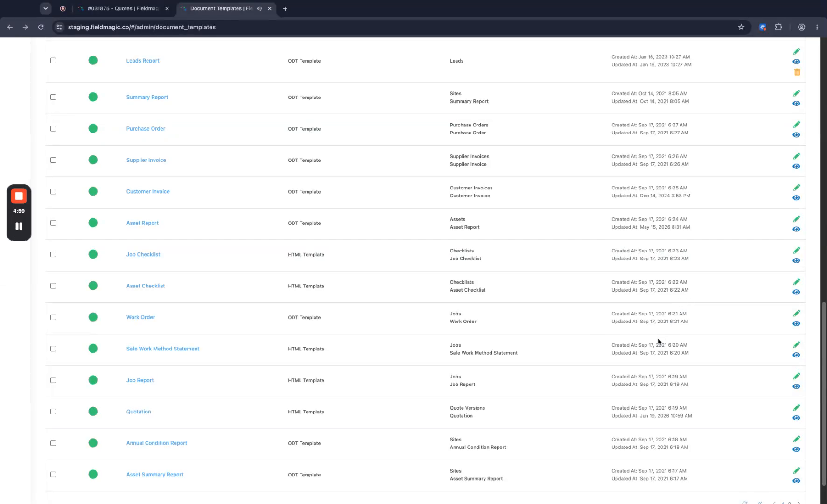Tick the Leads Report row checkbox

pyautogui.click(x=53, y=61)
